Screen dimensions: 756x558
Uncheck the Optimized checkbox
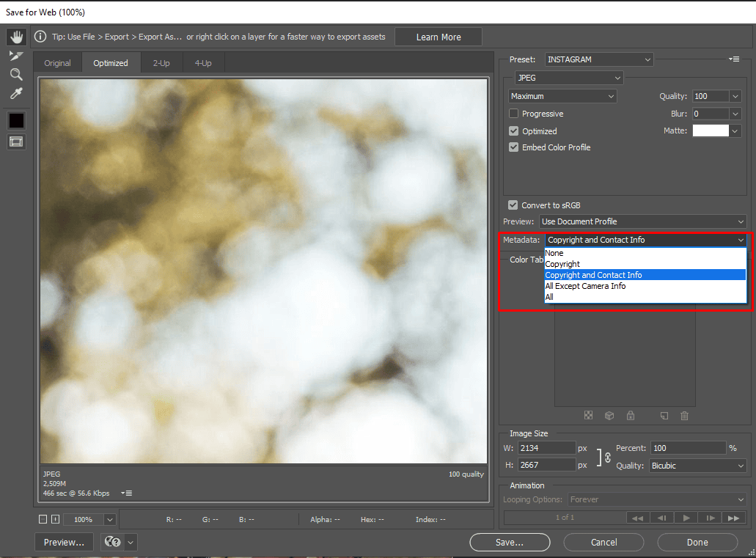[514, 131]
